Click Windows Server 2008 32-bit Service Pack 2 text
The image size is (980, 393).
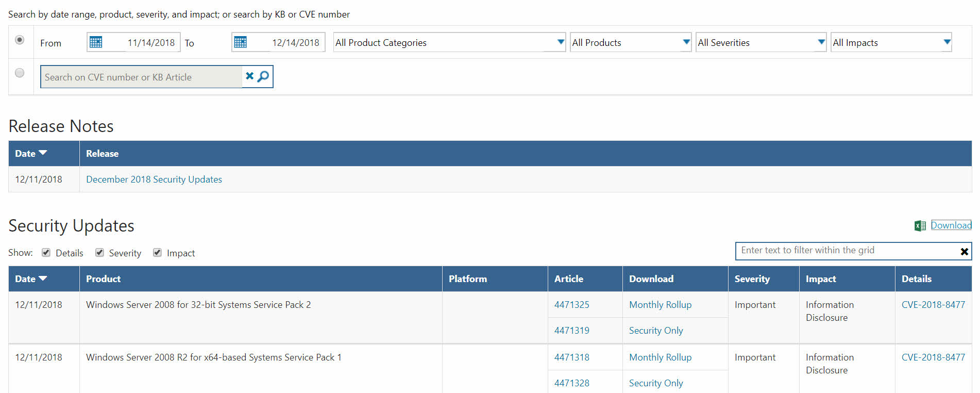point(198,304)
